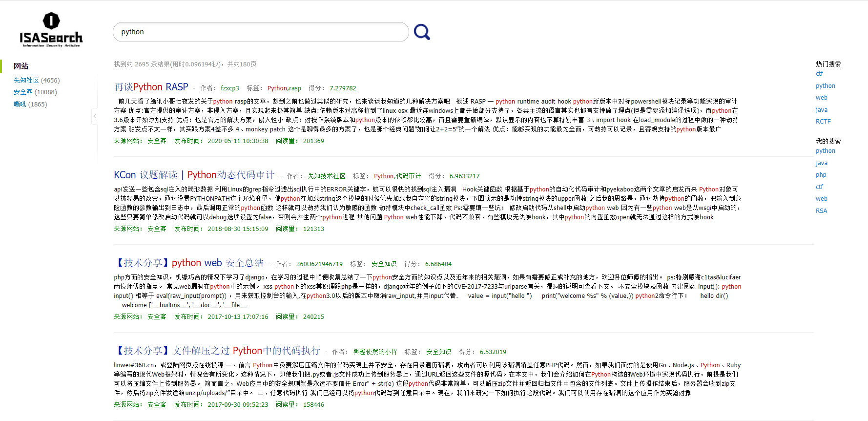This screenshot has width=868, height=421.
Task: Open the 文件解压之过 Python中的代码执行 result
Action: click(217, 351)
